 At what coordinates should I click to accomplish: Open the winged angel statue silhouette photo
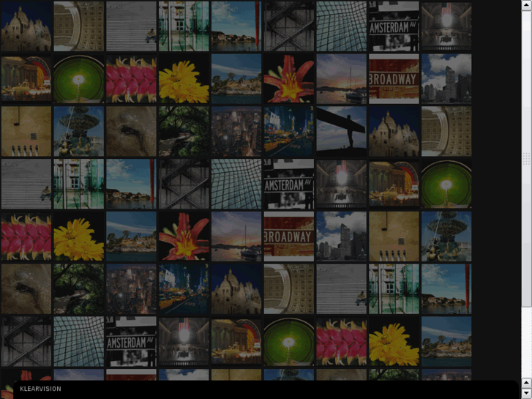(x=341, y=132)
